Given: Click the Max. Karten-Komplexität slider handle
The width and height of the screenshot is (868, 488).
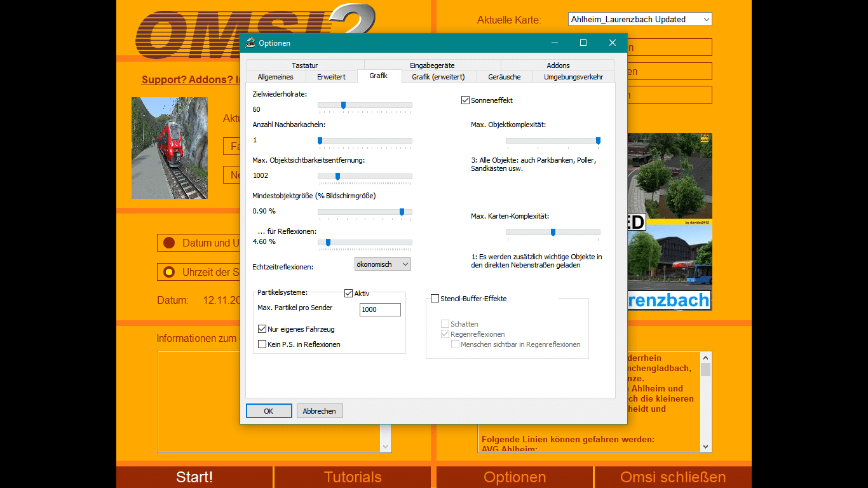Looking at the screenshot, I should (553, 233).
